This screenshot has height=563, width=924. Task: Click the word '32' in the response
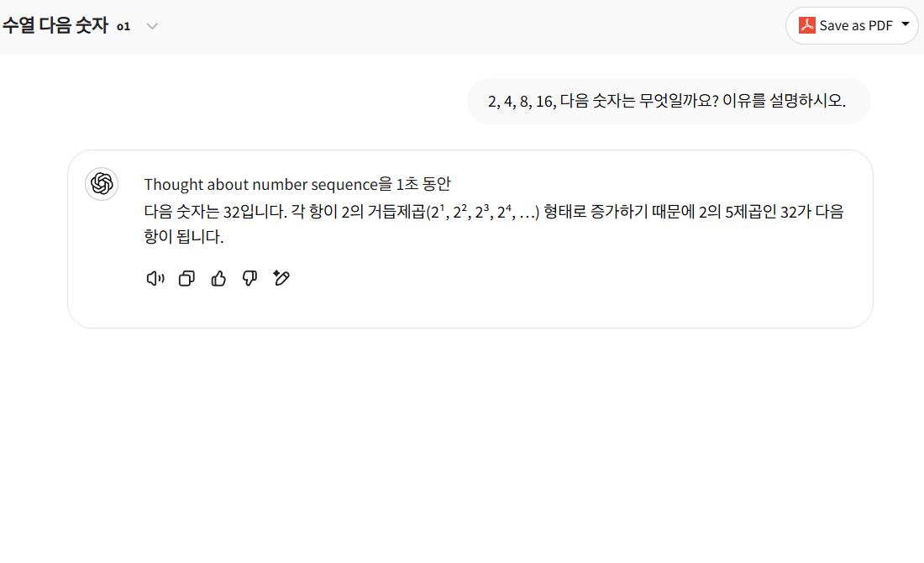click(232, 212)
